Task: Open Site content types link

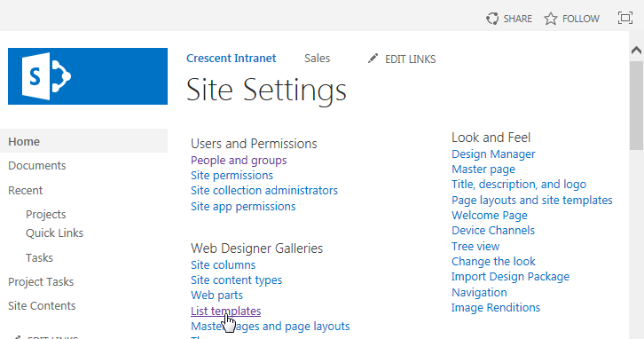Action: click(236, 280)
